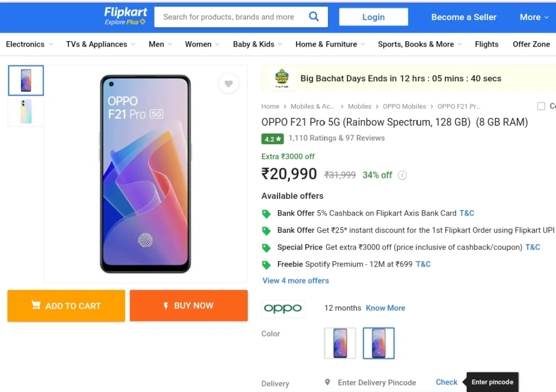
Task: Click the ADD TO CART button
Action: click(66, 306)
